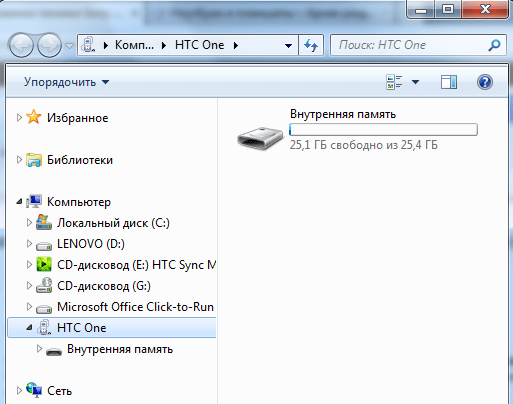
Task: Select the CD-дисковод (E:) HTC Sync icon
Action: (x=44, y=265)
